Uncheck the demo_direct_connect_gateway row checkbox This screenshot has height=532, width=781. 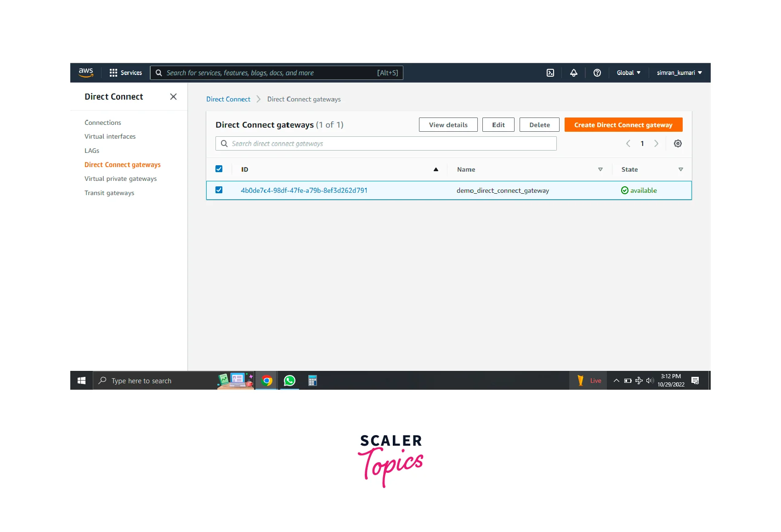point(219,190)
